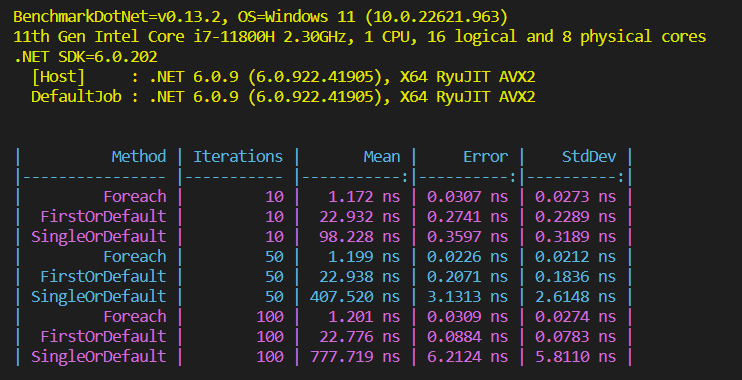Click Foreach in the 100 iterations row
This screenshot has width=742, height=380.
135,316
